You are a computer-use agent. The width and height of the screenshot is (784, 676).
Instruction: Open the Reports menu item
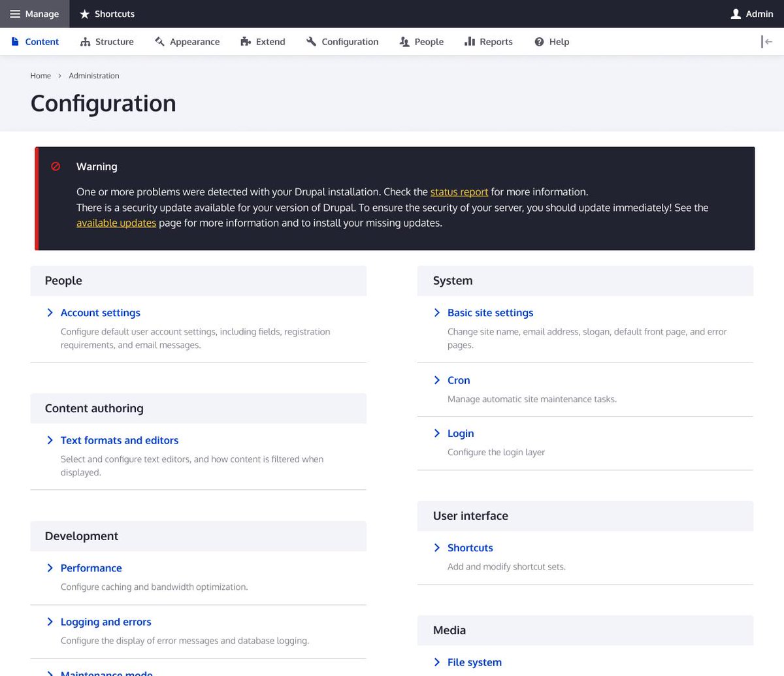[x=489, y=42]
